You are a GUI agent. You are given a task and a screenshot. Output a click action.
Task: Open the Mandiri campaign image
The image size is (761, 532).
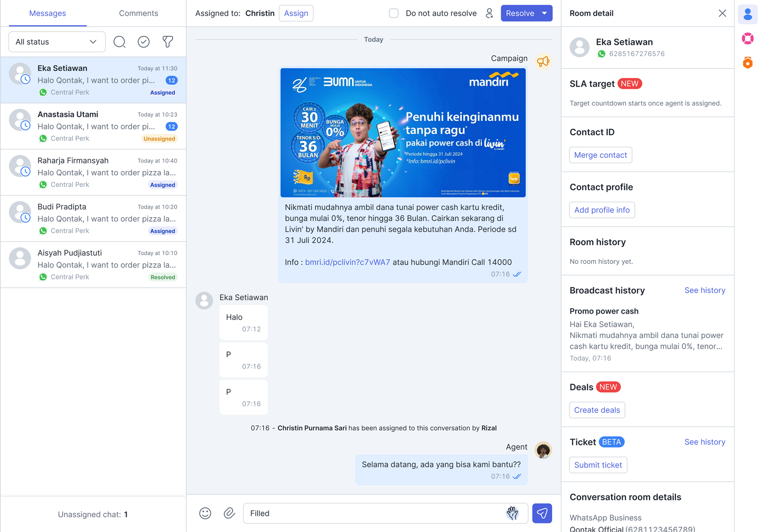(x=403, y=132)
